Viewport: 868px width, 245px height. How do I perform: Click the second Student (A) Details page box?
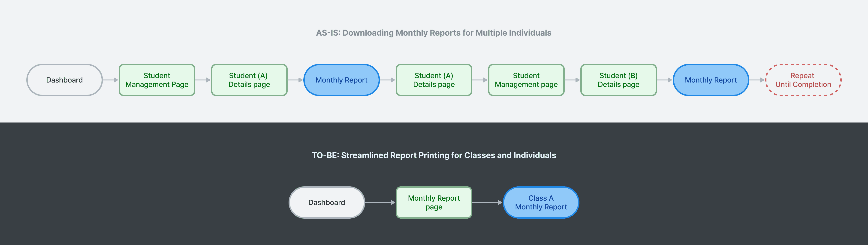[434, 80]
